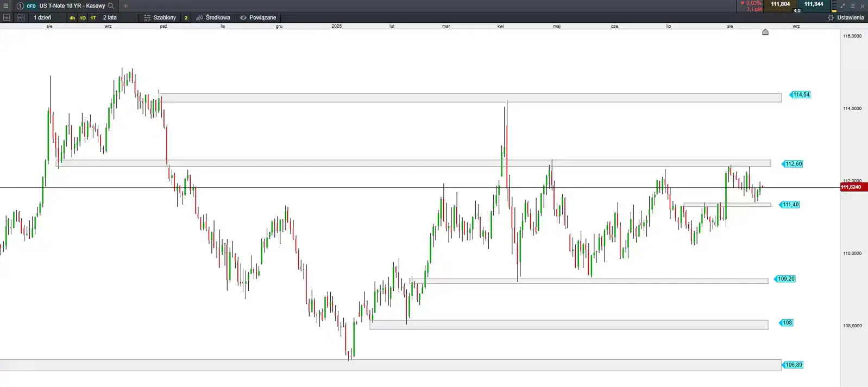Open the Szablony templates dropdown
Image resolution: width=868 pixels, height=387 pixels.
click(160, 17)
